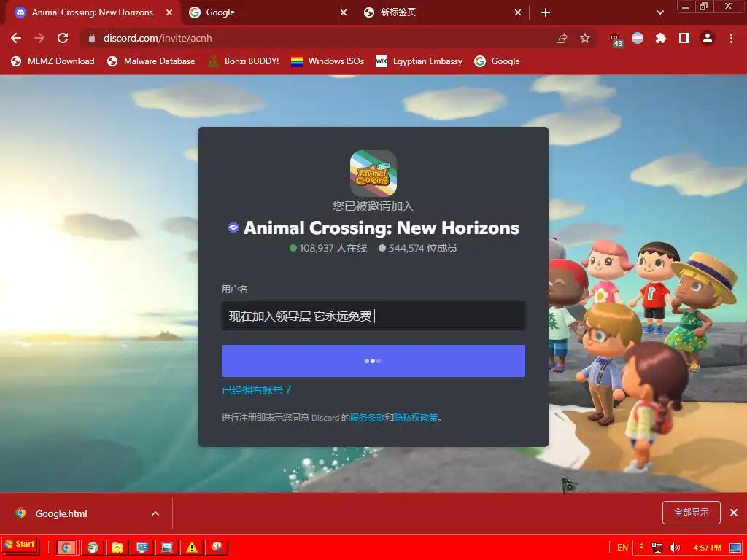Click the window thumbnail taskbar icon

(167, 548)
